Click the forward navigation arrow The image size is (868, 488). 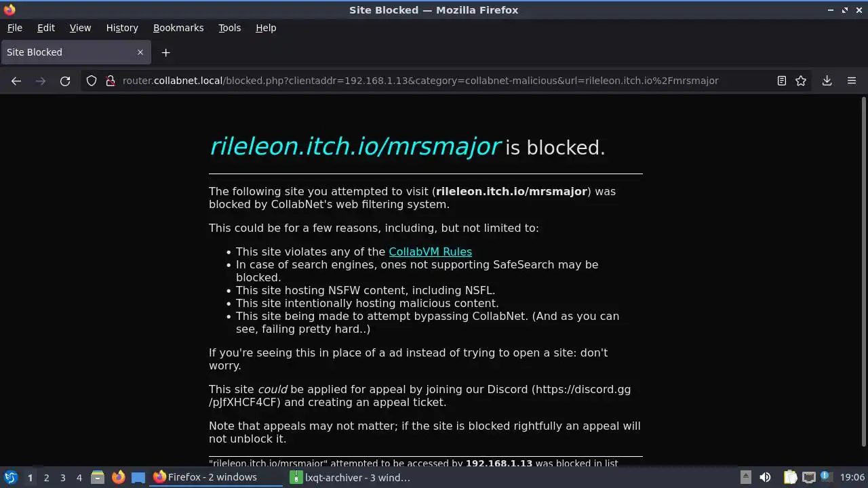[x=41, y=81]
